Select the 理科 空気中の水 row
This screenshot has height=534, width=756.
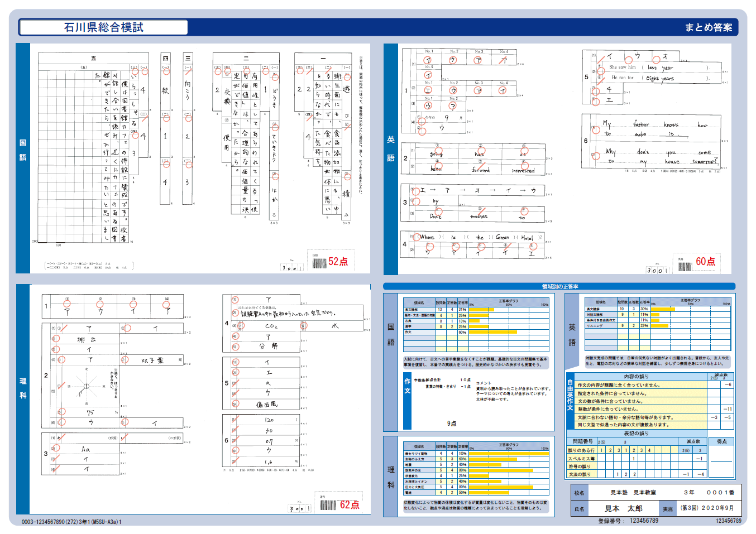[476, 470]
